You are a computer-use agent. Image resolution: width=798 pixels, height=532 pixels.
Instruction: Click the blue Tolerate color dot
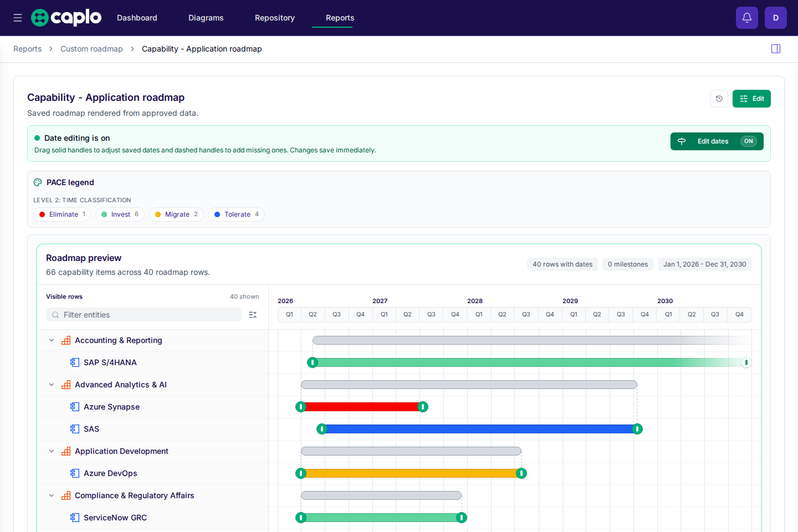(217, 214)
